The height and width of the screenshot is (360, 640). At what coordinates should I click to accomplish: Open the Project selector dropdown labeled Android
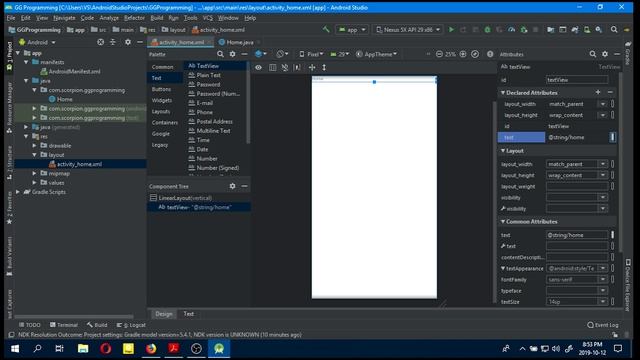tap(37, 42)
